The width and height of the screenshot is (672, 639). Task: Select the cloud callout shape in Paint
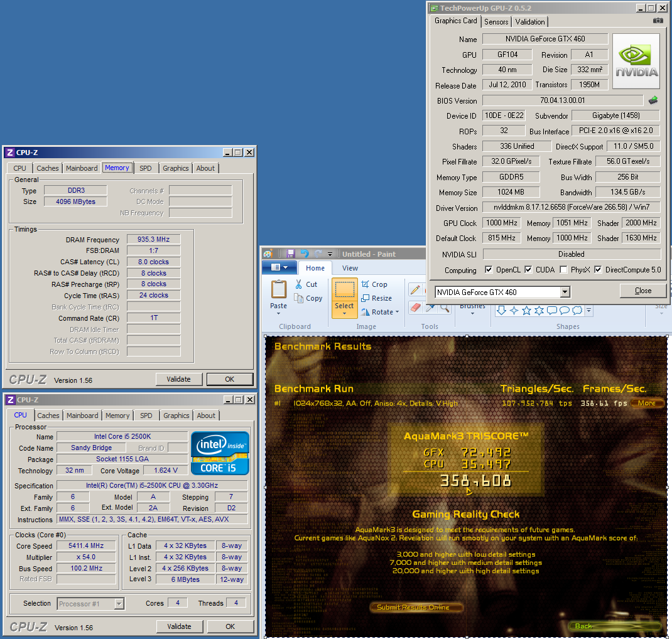point(577,311)
